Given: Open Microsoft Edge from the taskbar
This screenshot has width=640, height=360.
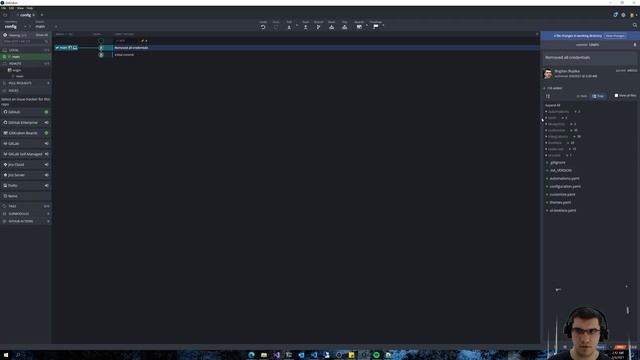Looking at the screenshot, I should pyautogui.click(x=251, y=355).
